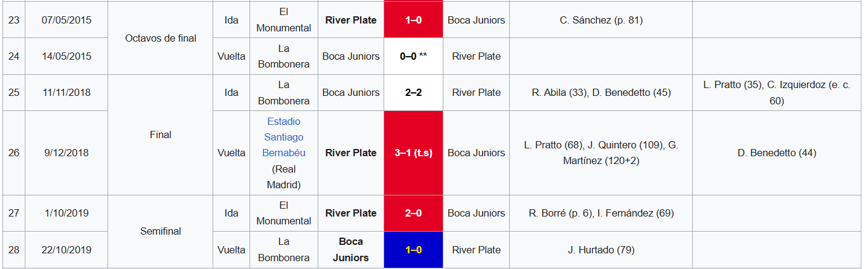Select row number 28
The image size is (868, 269).
click(14, 250)
